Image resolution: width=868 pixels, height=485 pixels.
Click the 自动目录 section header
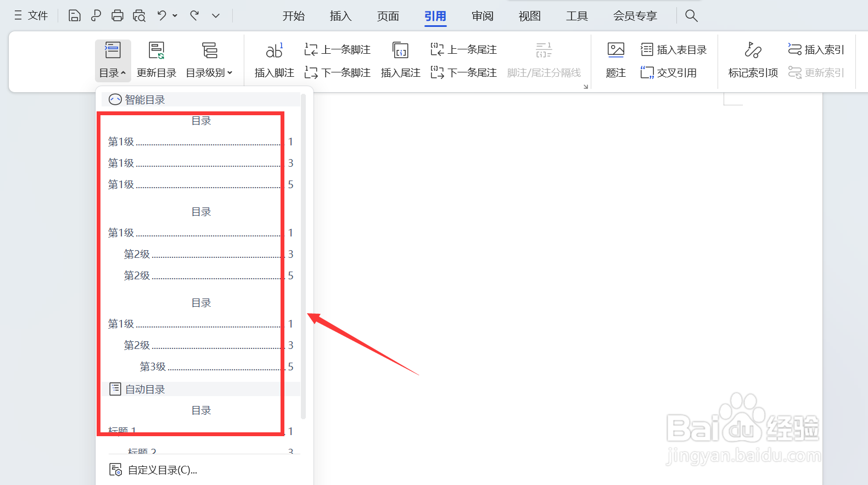(x=200, y=389)
